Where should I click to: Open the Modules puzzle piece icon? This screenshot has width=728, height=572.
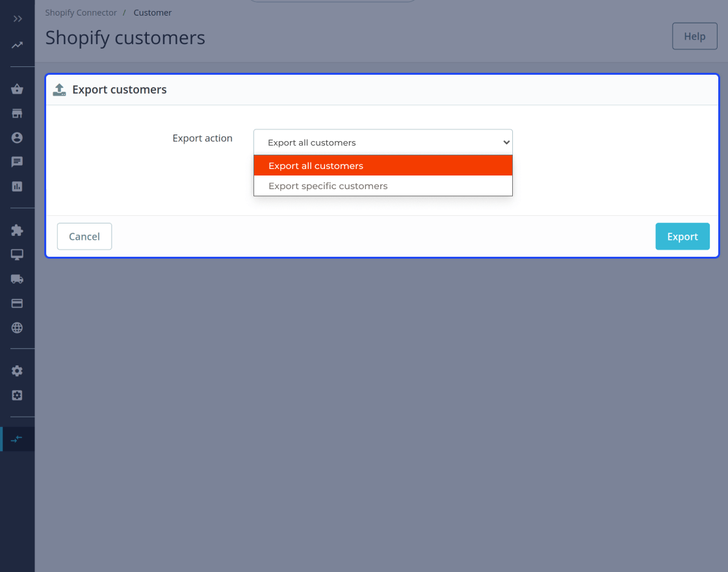[17, 230]
